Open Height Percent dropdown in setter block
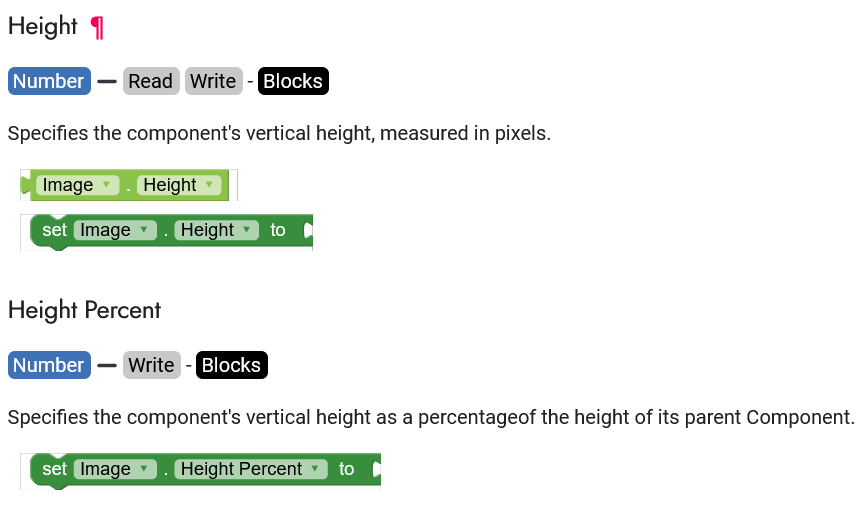Screen dimensions: 868x512 [250, 469]
